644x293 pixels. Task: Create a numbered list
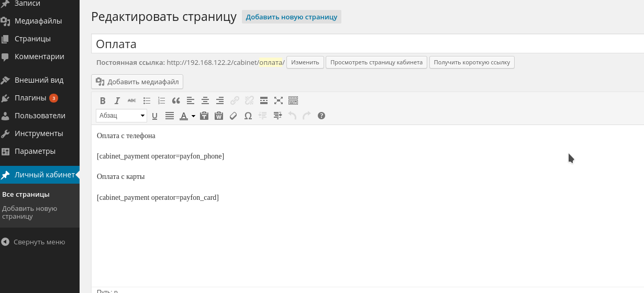coord(161,100)
